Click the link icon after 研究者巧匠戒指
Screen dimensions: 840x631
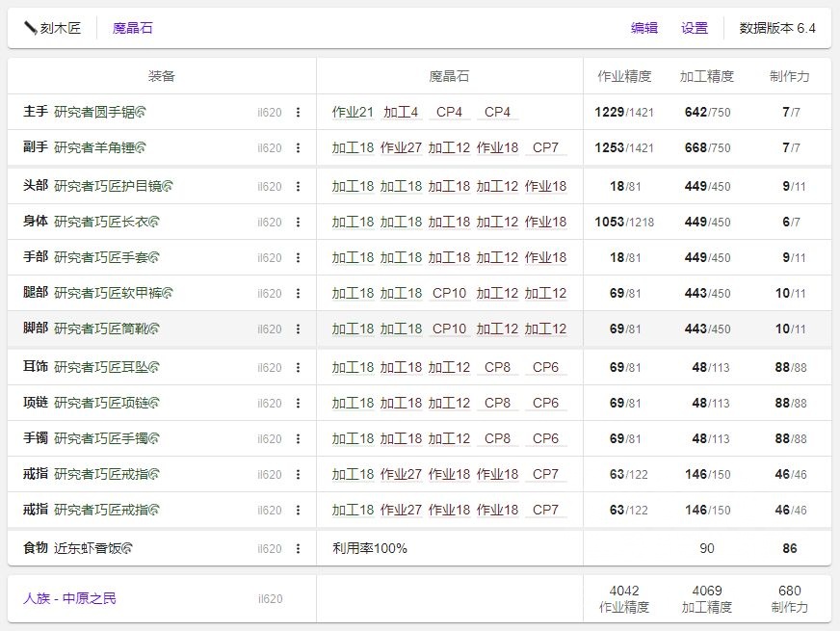[x=154, y=475]
